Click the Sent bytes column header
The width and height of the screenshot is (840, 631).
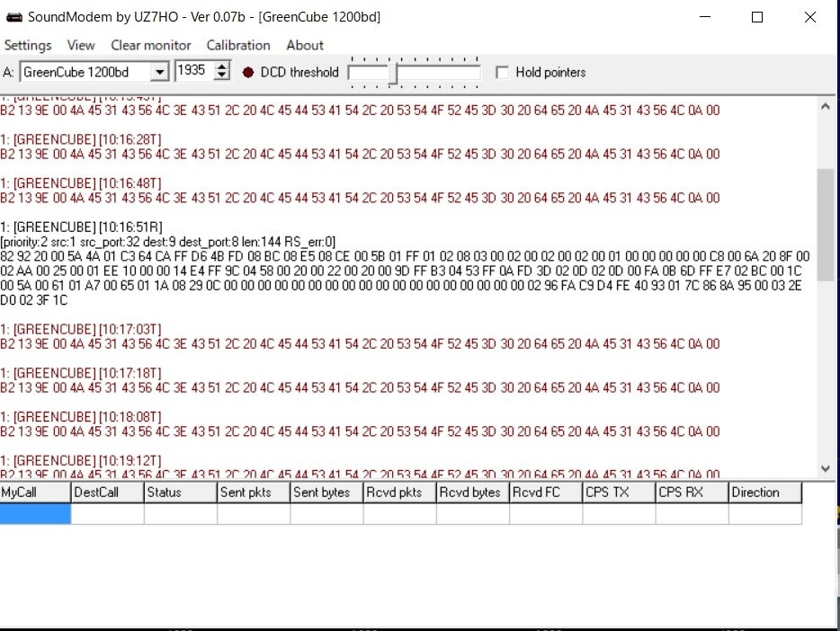[x=326, y=493]
